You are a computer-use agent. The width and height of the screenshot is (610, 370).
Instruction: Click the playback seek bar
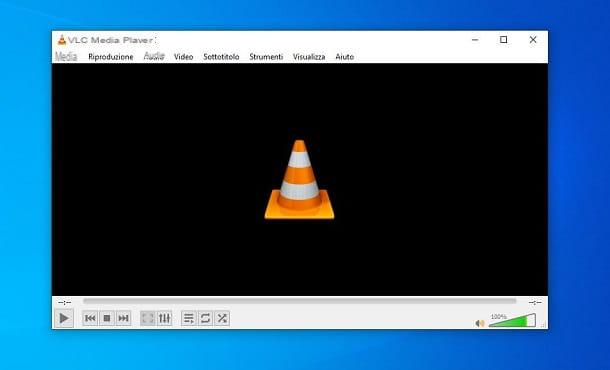point(300,301)
